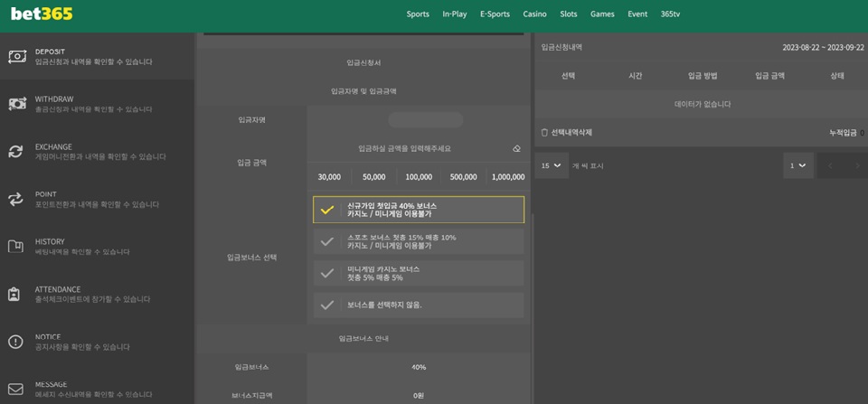Screen dimensions: 868x404
Task: Click the Exchange refresh-arrows icon
Action: tap(16, 152)
